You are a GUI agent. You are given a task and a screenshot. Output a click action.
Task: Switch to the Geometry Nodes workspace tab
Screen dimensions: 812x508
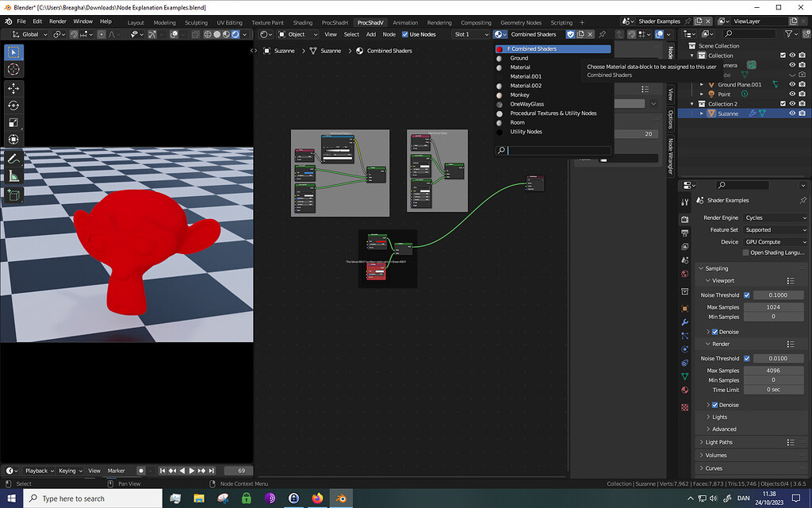point(521,22)
